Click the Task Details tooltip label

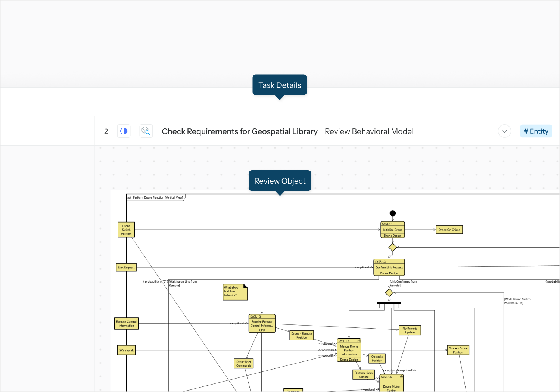point(280,85)
